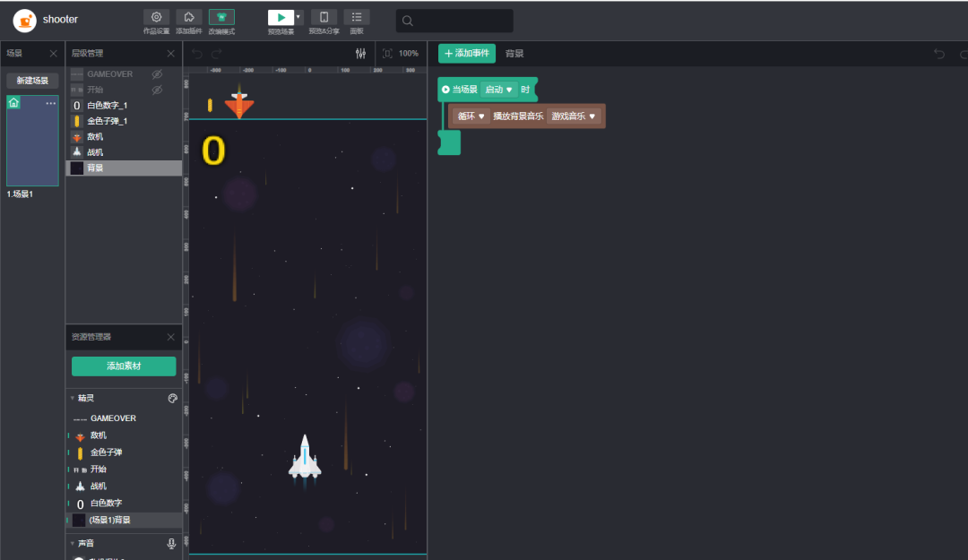This screenshot has width=968, height=560.
Task: Close the 资源管理器 resource manager panel
Action: tap(171, 337)
